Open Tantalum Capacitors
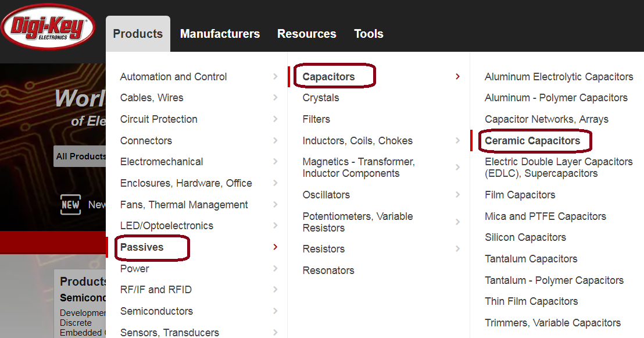The height and width of the screenshot is (338, 644). (x=531, y=259)
